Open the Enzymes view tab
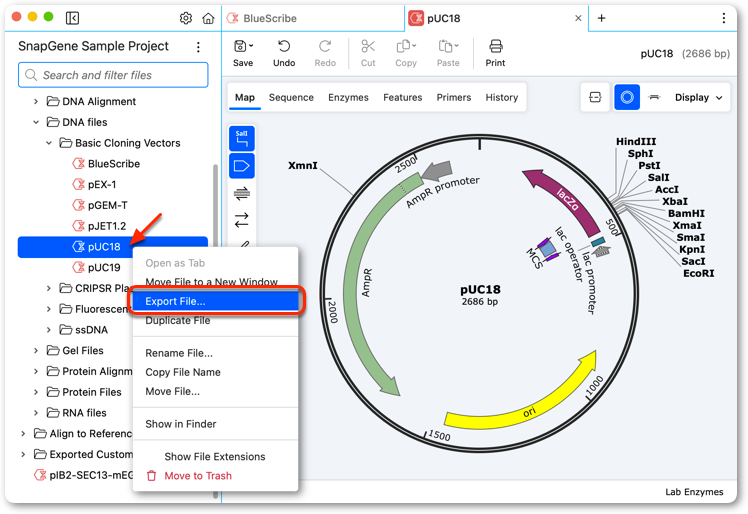This screenshot has height=514, width=748. click(348, 97)
